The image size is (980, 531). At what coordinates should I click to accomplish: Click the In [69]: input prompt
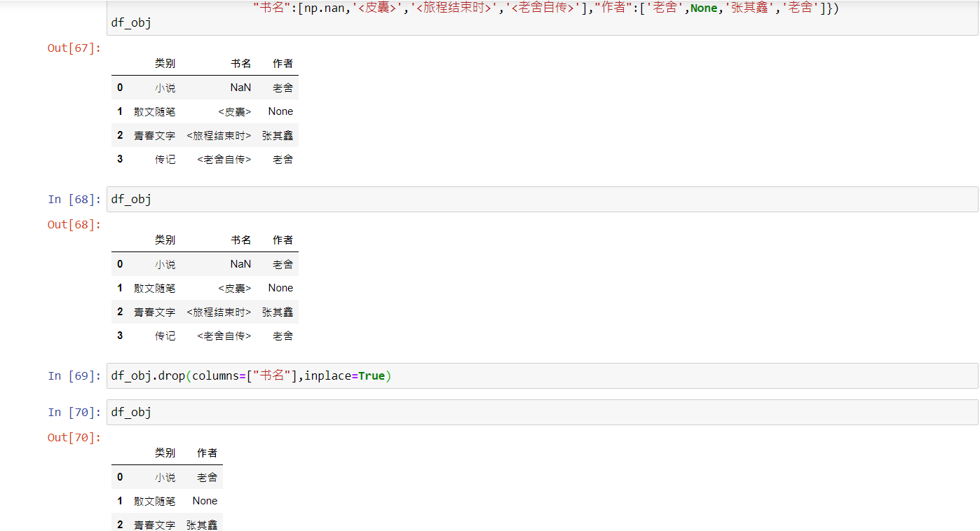pyautogui.click(x=74, y=376)
